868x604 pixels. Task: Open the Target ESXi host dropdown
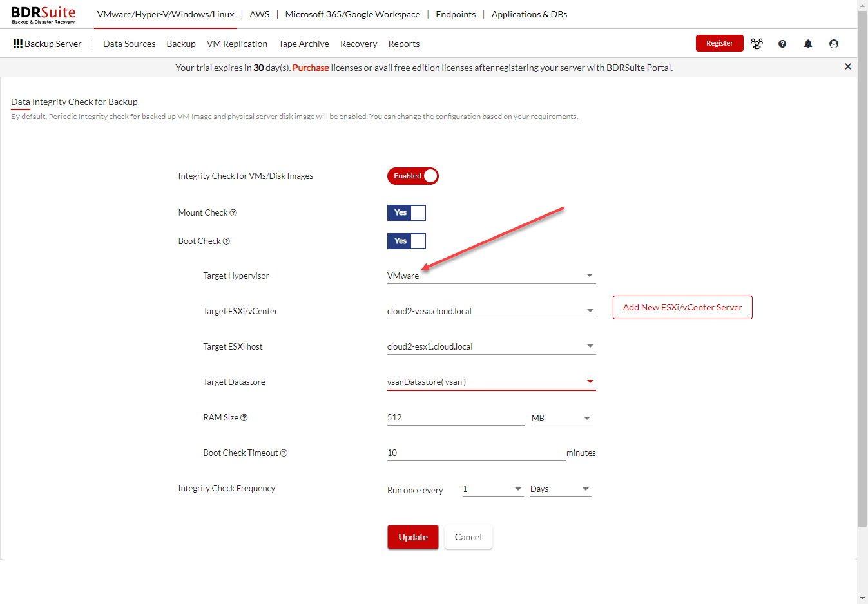(x=491, y=346)
